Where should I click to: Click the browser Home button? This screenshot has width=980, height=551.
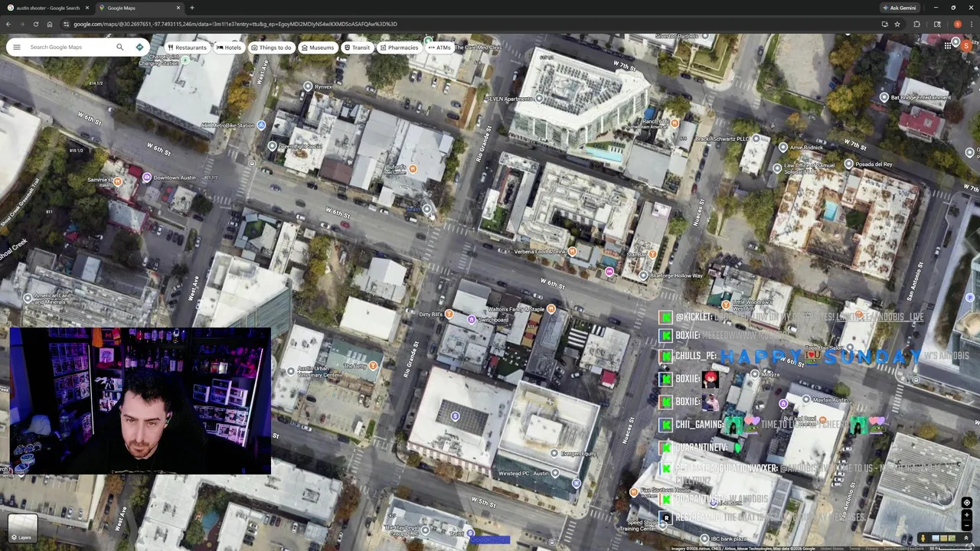click(49, 24)
